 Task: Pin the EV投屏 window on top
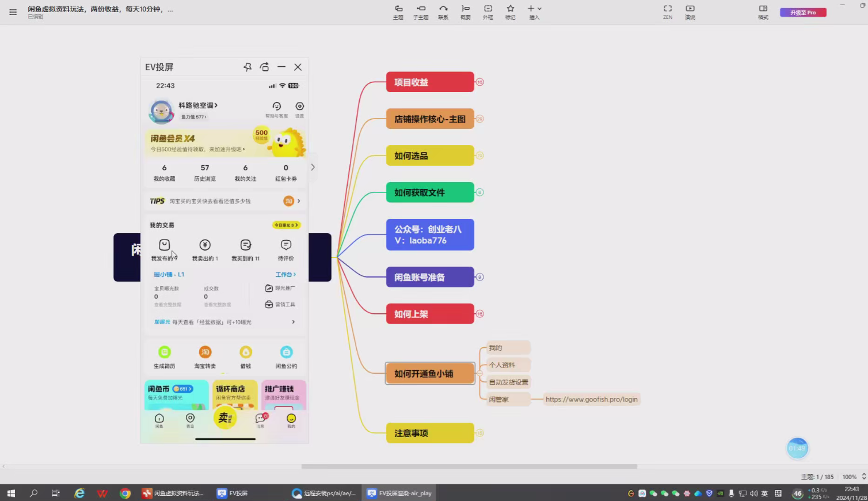pos(248,67)
